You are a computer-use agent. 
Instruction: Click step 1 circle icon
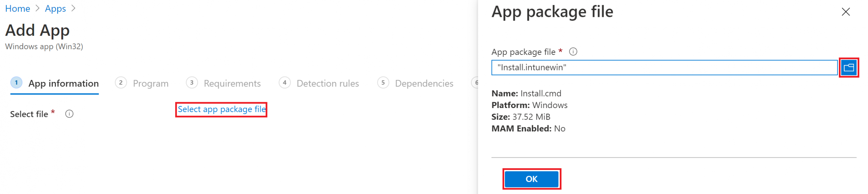click(x=16, y=83)
